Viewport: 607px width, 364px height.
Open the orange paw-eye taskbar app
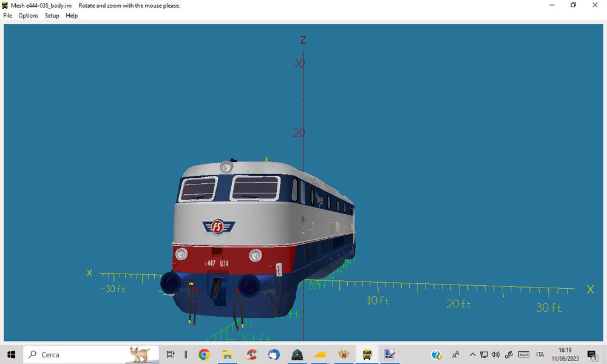point(344,354)
